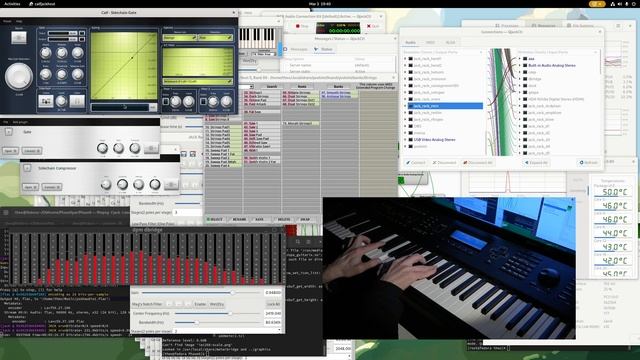This screenshot has width=640, height=360.
Task: Click the middle knob in the gate's lower knob row
Action: pyautogui.click(x=62, y=74)
